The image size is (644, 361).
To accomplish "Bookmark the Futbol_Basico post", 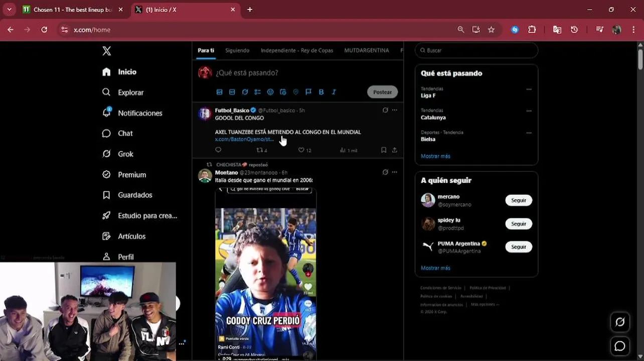I will point(384,150).
